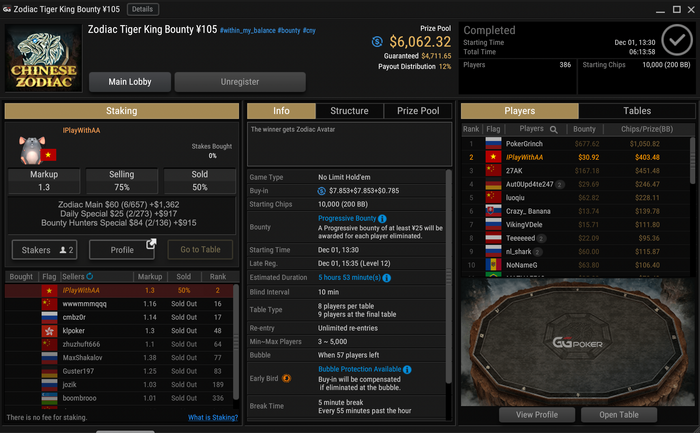Sort sellers by Rank column header
Screen dimensions: 700x433
(x=218, y=277)
